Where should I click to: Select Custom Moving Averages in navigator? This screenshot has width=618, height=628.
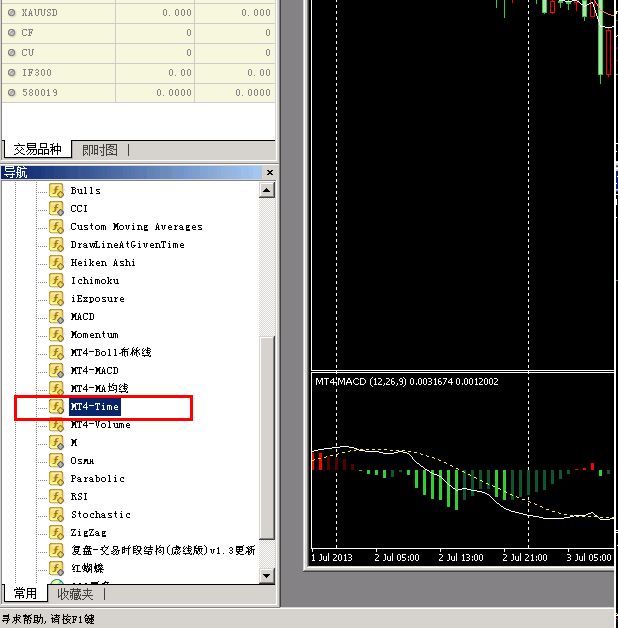click(136, 227)
